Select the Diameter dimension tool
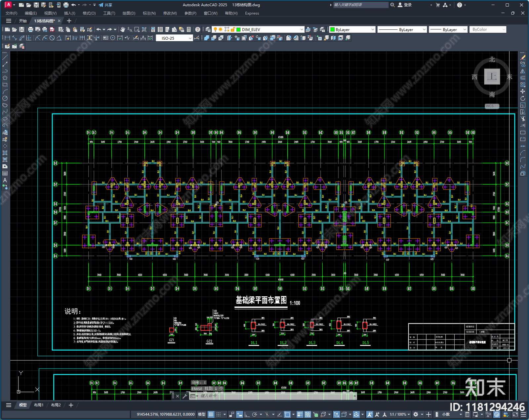Screen dimensions: 529x420 coord(52,38)
